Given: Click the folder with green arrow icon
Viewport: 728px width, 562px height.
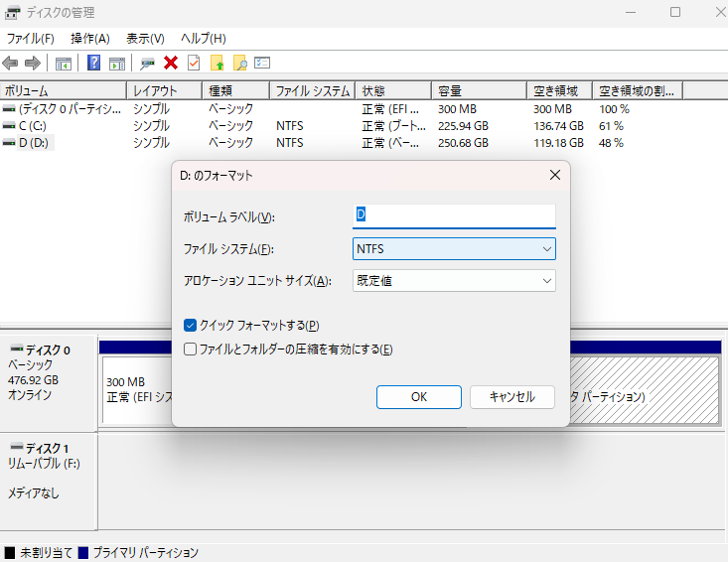Looking at the screenshot, I should tap(217, 63).
